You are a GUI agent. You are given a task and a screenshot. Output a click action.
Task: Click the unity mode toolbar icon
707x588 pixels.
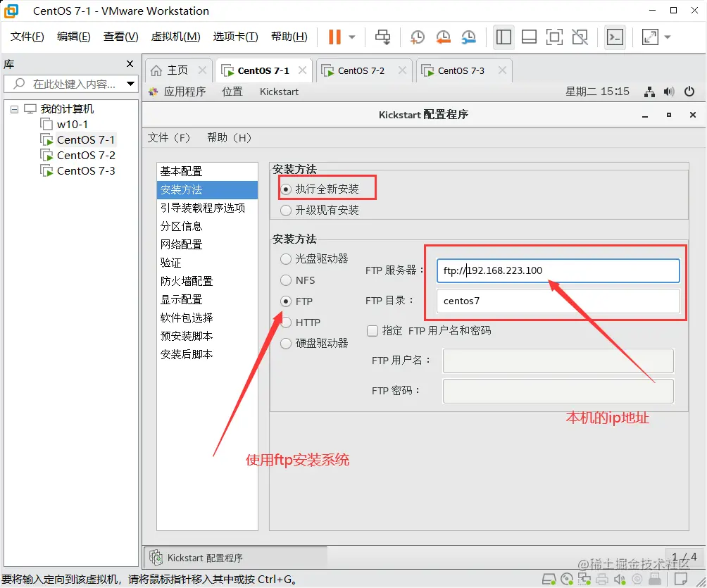point(580,37)
